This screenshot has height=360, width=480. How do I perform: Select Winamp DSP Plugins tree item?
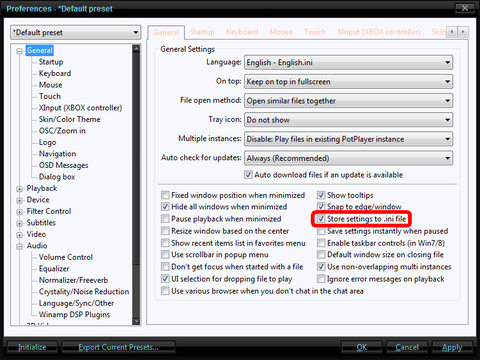pyautogui.click(x=74, y=315)
